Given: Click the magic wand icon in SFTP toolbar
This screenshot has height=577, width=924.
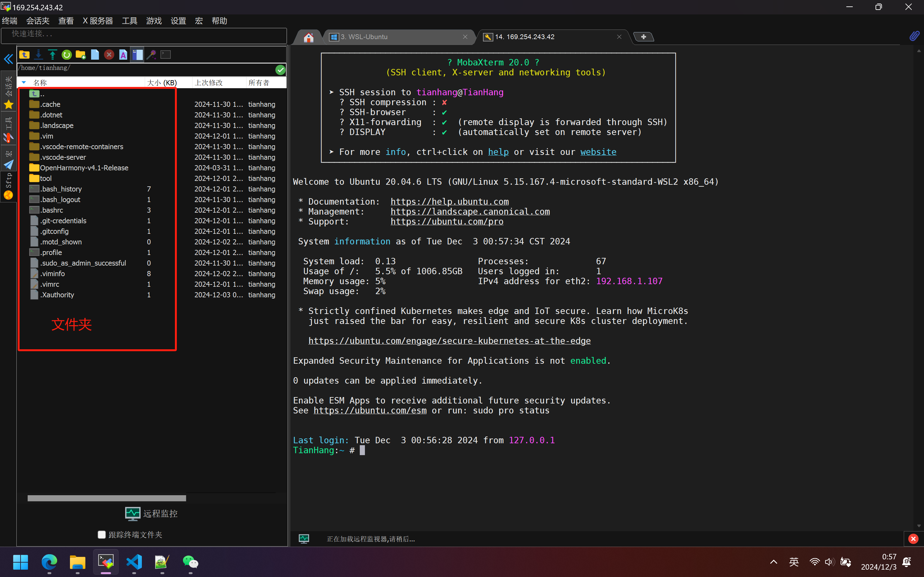Looking at the screenshot, I should click(x=151, y=55).
